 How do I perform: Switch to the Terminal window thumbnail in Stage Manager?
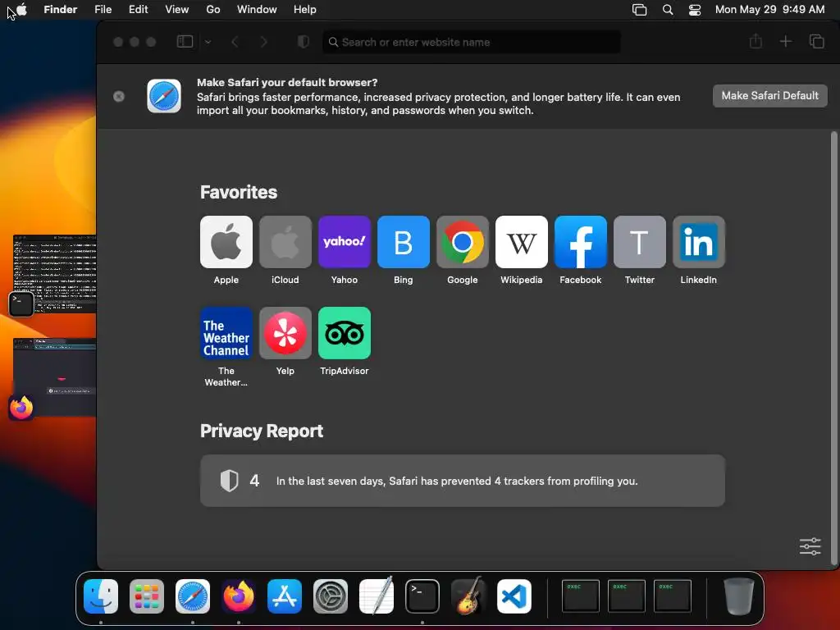[x=55, y=274]
